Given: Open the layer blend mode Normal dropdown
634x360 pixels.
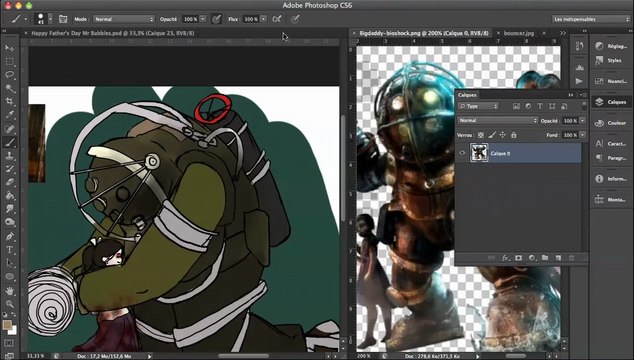Looking at the screenshot, I should coord(498,121).
